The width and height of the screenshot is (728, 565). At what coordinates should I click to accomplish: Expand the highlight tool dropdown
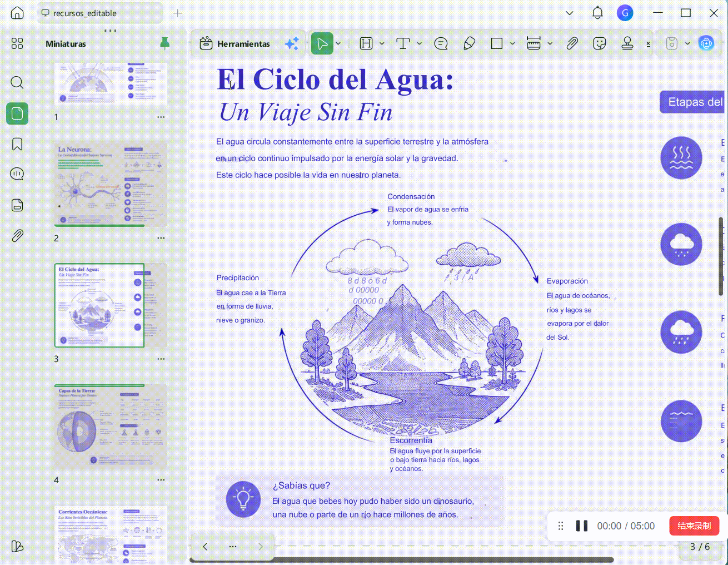point(382,43)
